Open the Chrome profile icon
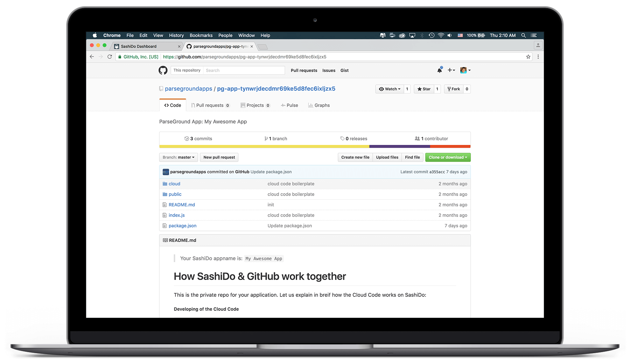The image size is (630, 364). pos(538,45)
